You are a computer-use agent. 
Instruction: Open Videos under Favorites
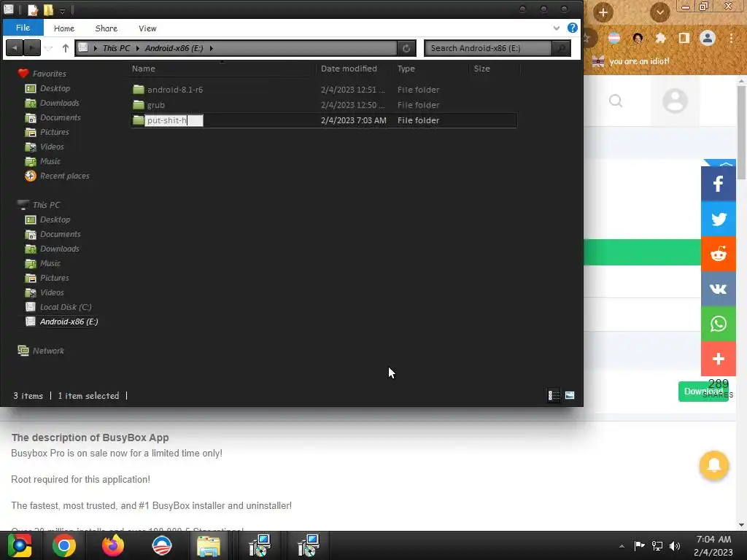click(x=52, y=147)
